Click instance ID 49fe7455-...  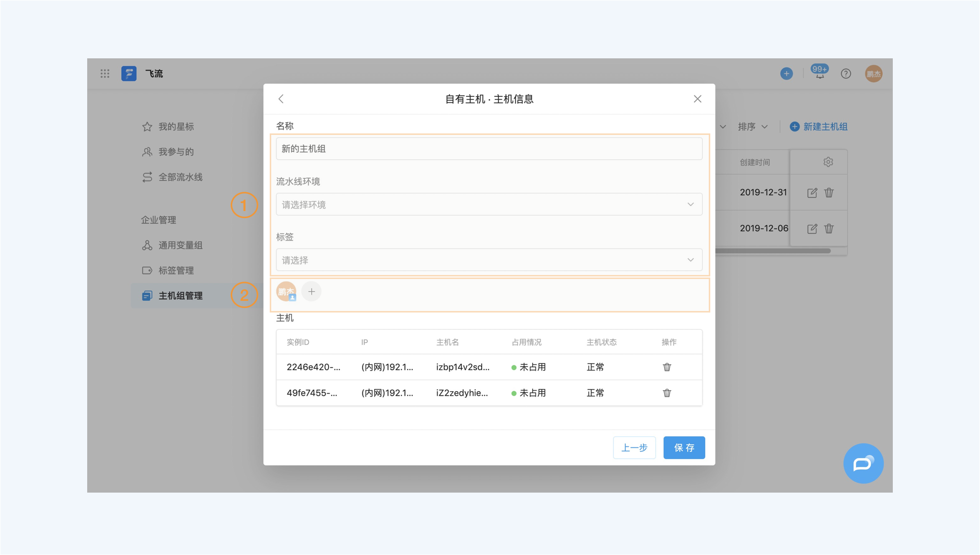pyautogui.click(x=312, y=393)
